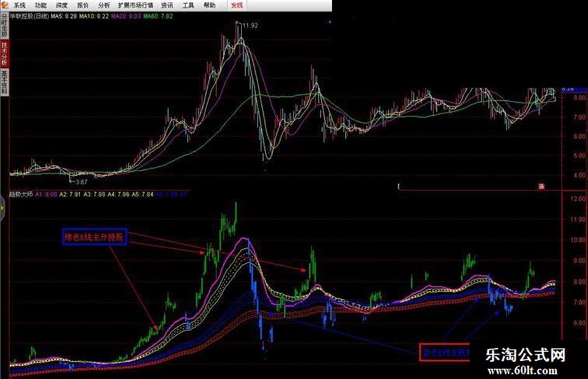Switch to the 技术分析 side tab
The image size is (588, 379).
[x=4, y=54]
